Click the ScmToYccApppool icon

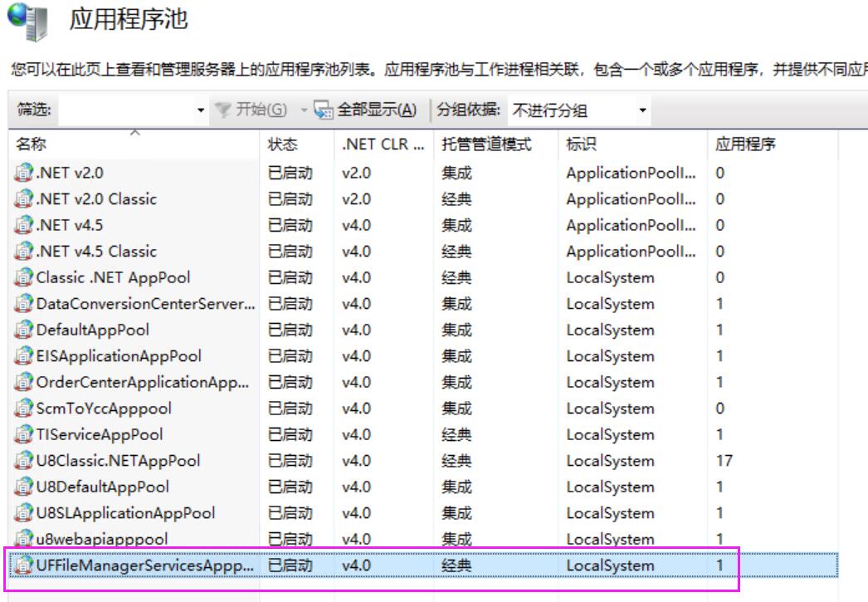click(x=23, y=409)
